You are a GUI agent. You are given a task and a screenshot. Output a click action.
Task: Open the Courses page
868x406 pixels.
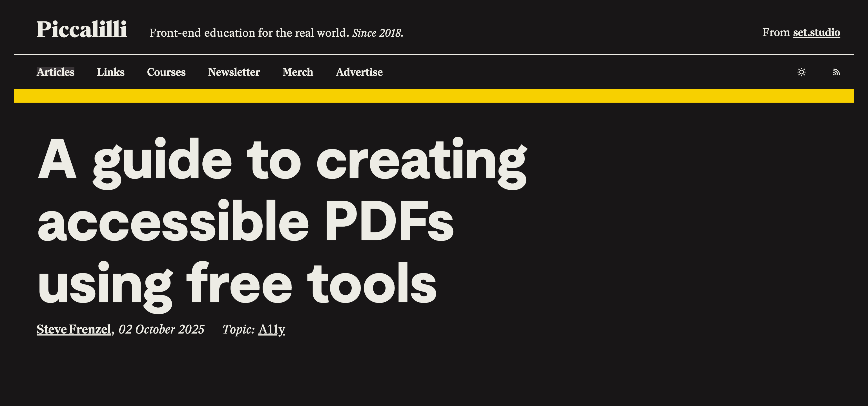click(x=166, y=72)
